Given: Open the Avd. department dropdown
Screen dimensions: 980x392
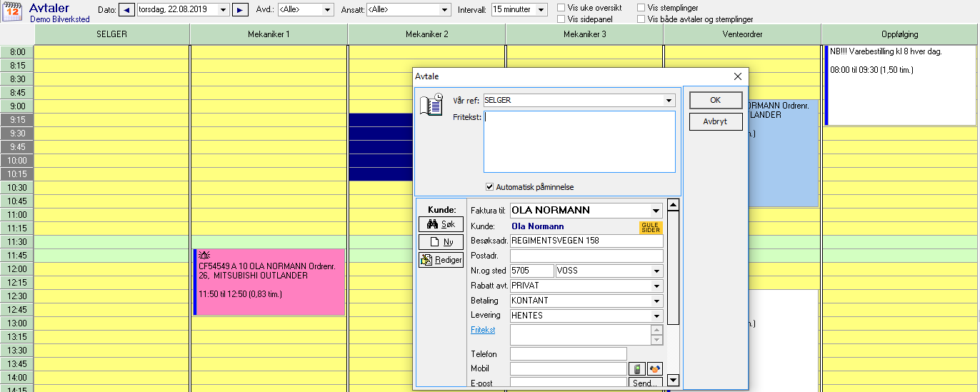Looking at the screenshot, I should [x=327, y=10].
